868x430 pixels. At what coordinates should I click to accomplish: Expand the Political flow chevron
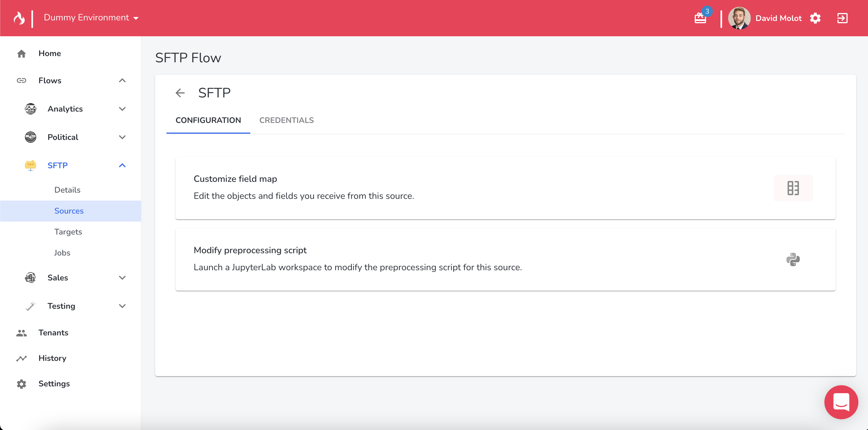click(x=122, y=137)
